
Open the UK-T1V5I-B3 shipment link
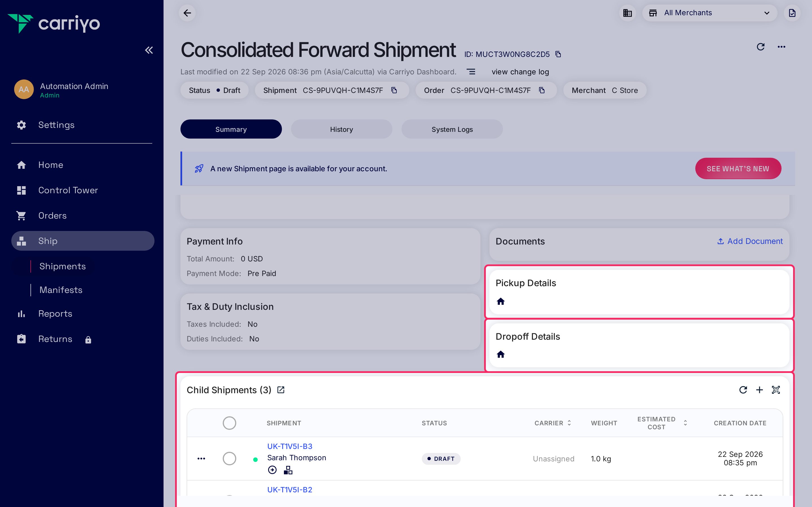click(x=290, y=446)
